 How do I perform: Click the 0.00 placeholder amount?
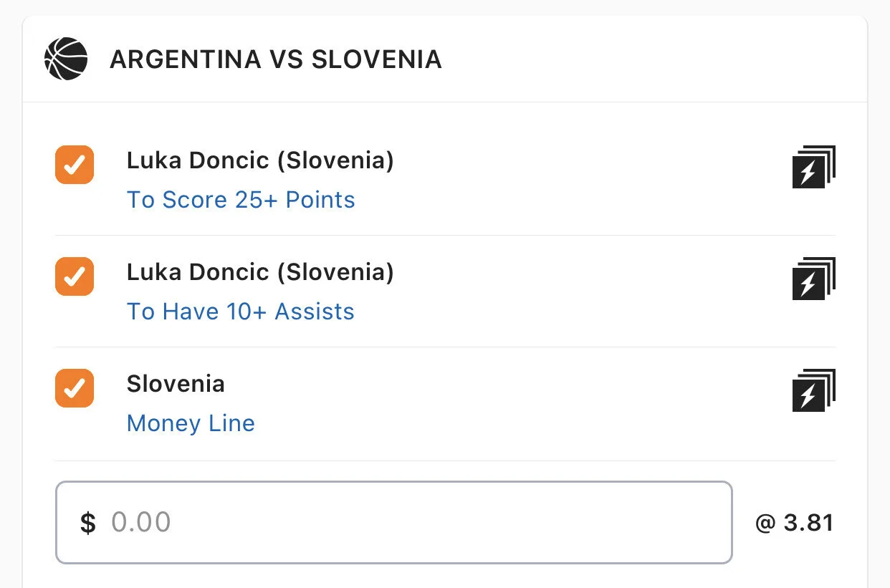(x=141, y=523)
